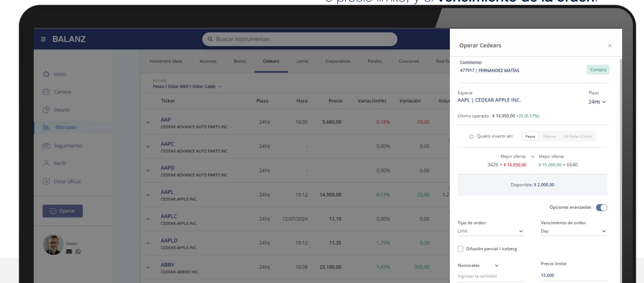Click the $ 15.000,00 best offer price

(550, 165)
